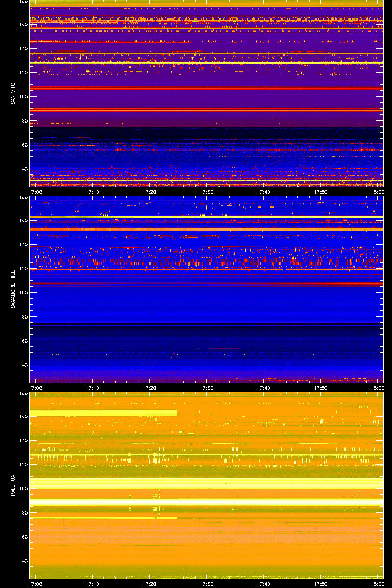Pick the 100 tick on the Palehua axis
The width and height of the screenshot is (392, 588).
coord(23,489)
